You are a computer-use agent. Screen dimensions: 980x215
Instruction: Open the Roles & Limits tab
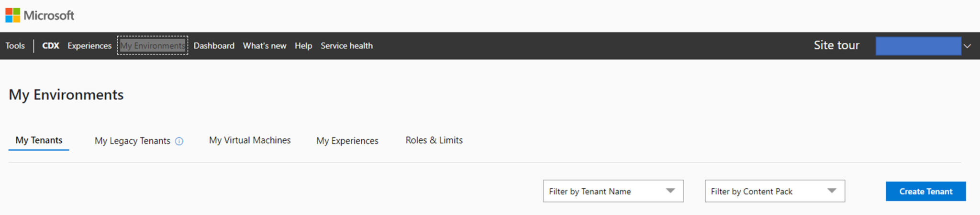(x=434, y=140)
